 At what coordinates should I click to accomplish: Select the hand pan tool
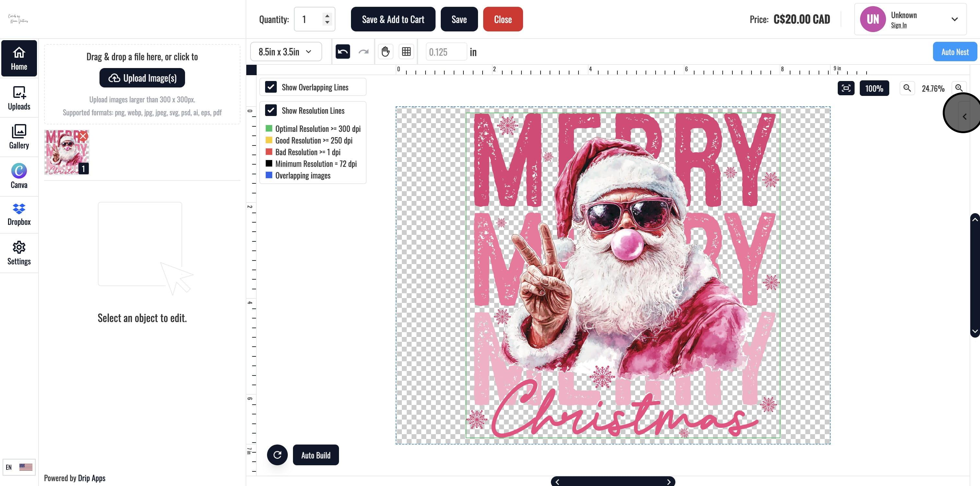[385, 52]
